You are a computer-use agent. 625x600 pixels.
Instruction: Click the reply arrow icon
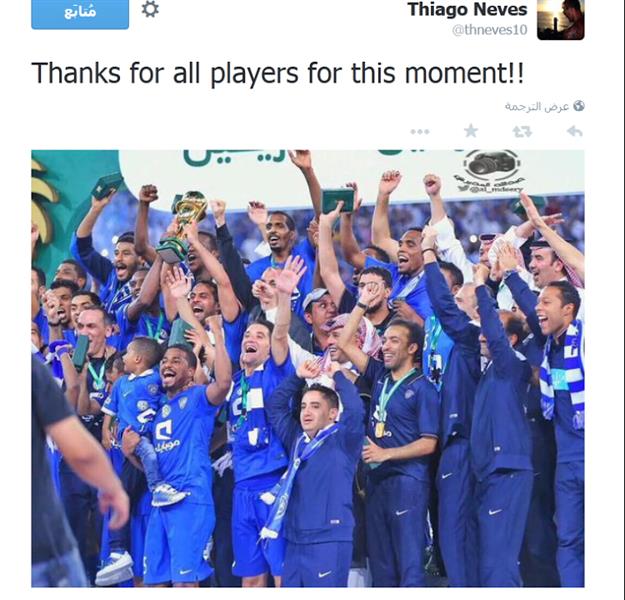coord(574,131)
